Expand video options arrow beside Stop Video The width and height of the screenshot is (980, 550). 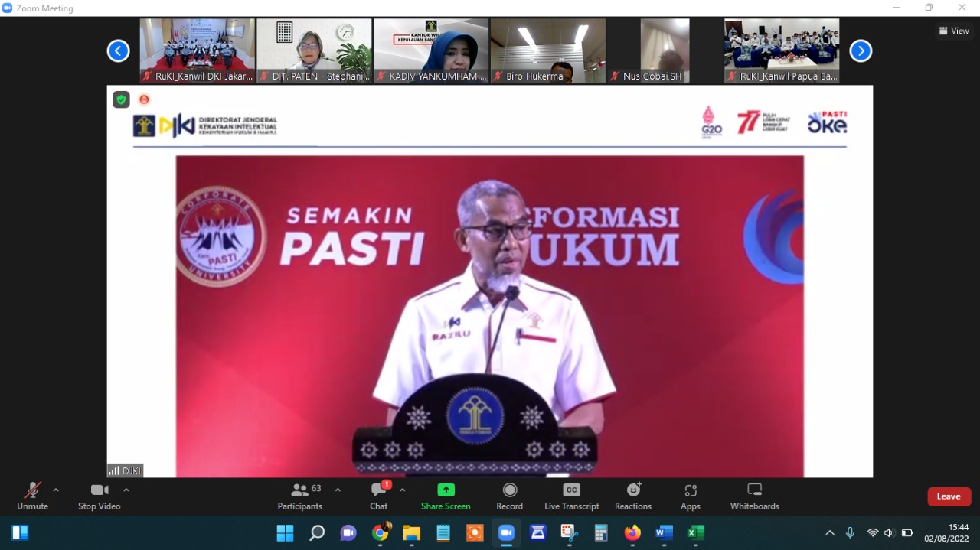tap(126, 490)
